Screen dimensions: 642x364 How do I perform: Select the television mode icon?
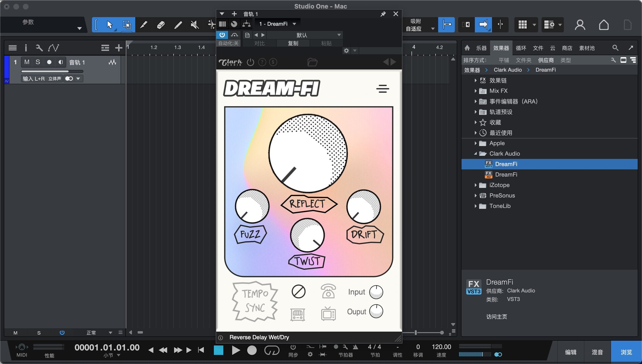point(328,314)
